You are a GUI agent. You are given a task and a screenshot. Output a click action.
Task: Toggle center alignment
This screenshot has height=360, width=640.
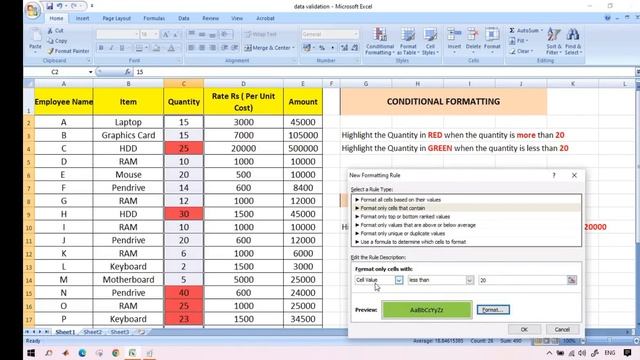(202, 48)
